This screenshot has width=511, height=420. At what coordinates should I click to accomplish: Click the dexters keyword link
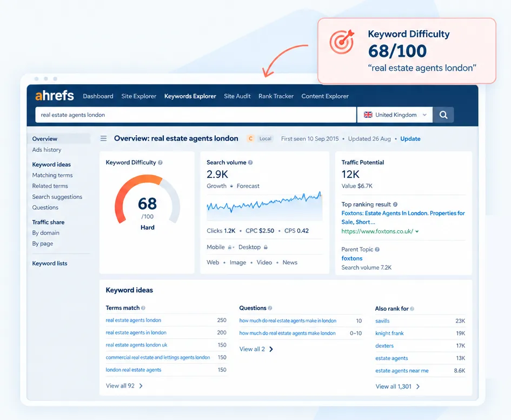coord(384,346)
